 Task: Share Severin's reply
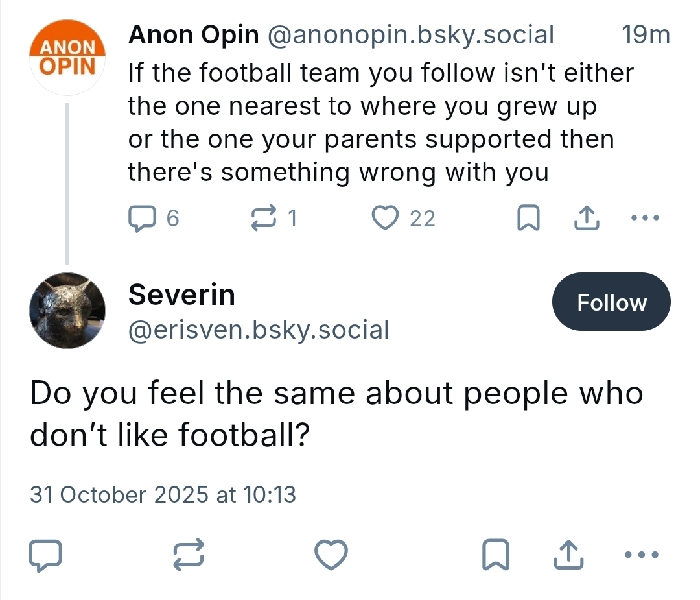pyautogui.click(x=568, y=555)
